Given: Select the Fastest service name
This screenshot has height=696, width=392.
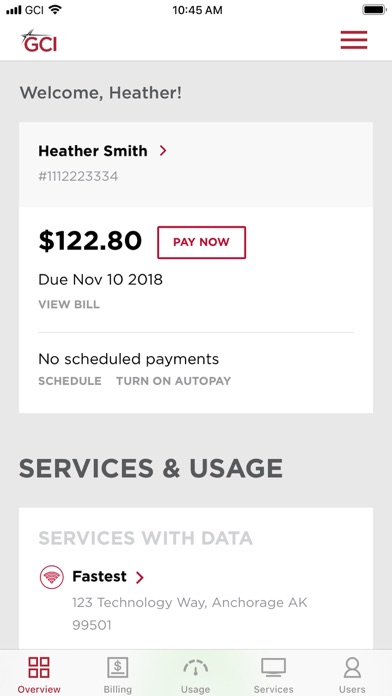Looking at the screenshot, I should point(99,577).
